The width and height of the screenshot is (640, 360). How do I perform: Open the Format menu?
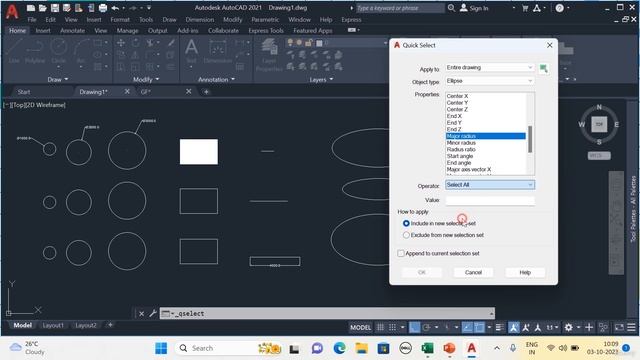(x=120, y=20)
